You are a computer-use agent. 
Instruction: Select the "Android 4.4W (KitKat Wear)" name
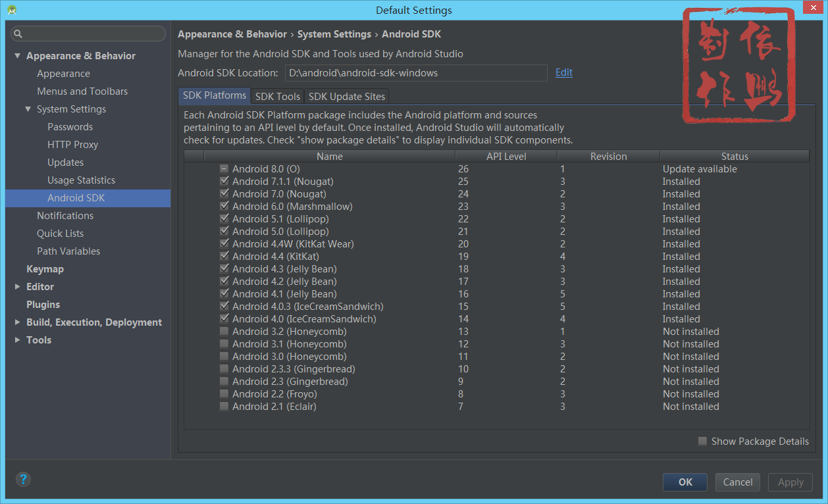293,244
